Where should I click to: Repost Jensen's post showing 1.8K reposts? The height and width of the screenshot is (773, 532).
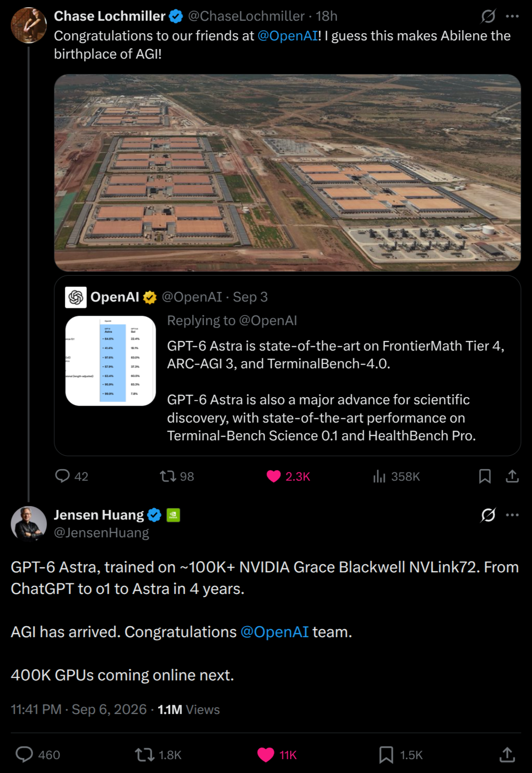(x=158, y=755)
